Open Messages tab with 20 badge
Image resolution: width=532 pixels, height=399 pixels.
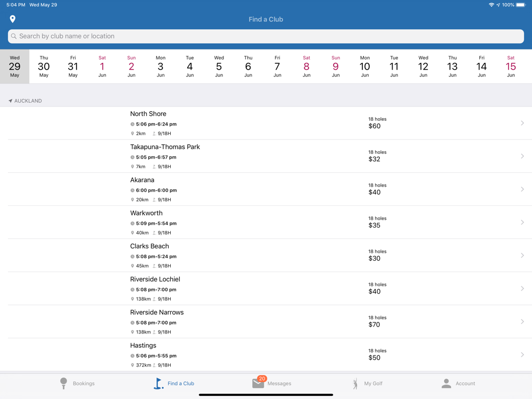[271, 383]
